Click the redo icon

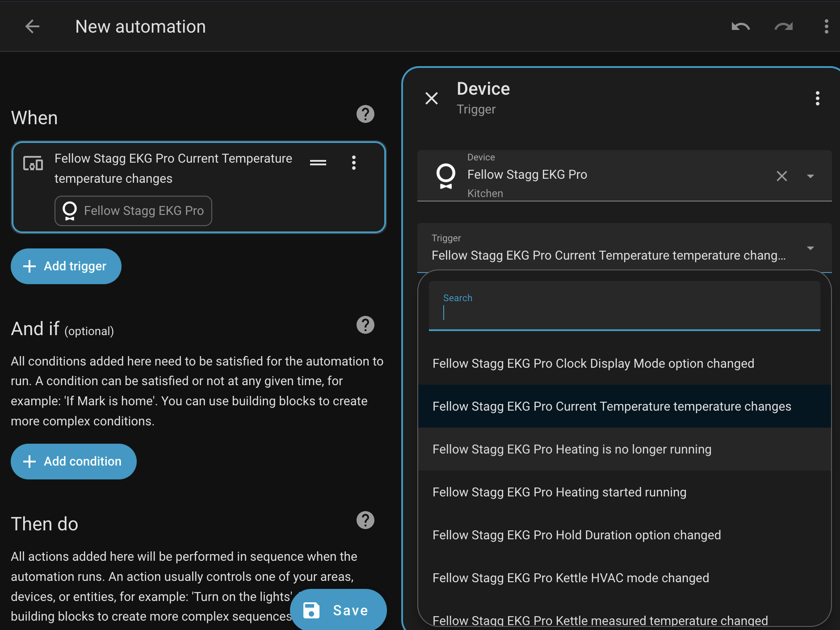coord(783,27)
